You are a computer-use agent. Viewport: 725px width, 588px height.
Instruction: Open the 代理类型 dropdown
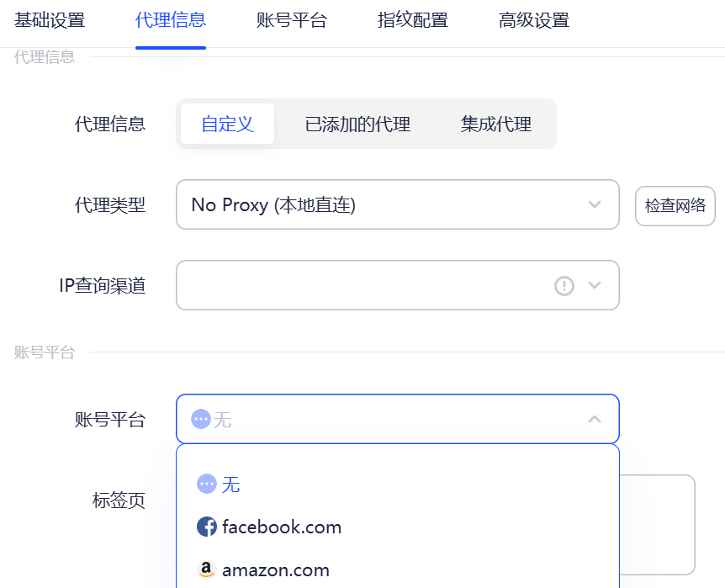click(395, 204)
